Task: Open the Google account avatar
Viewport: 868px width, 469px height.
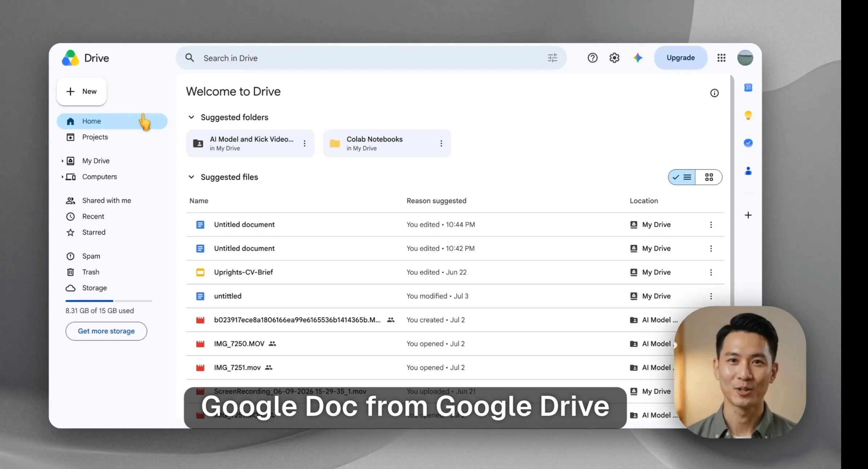Action: (x=745, y=58)
